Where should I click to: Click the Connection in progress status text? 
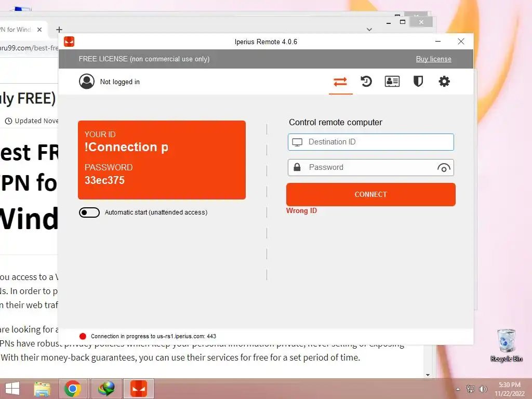153,336
